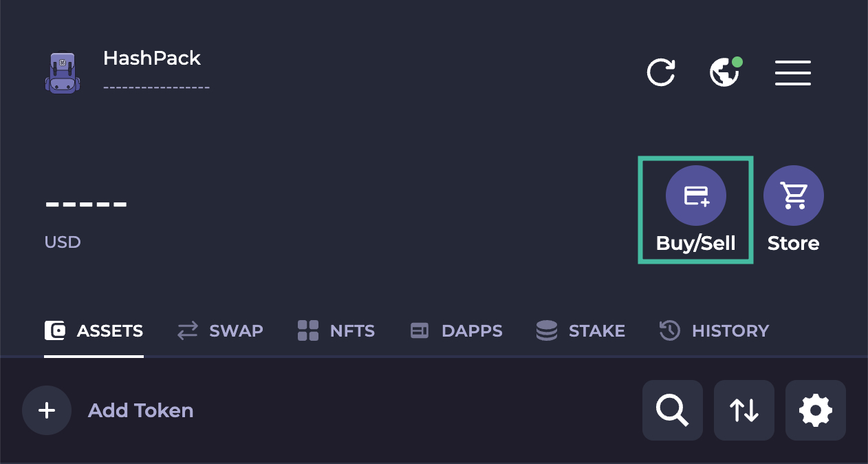The height and width of the screenshot is (464, 868).
Task: Click the dashed account ID text
Action: 157,88
